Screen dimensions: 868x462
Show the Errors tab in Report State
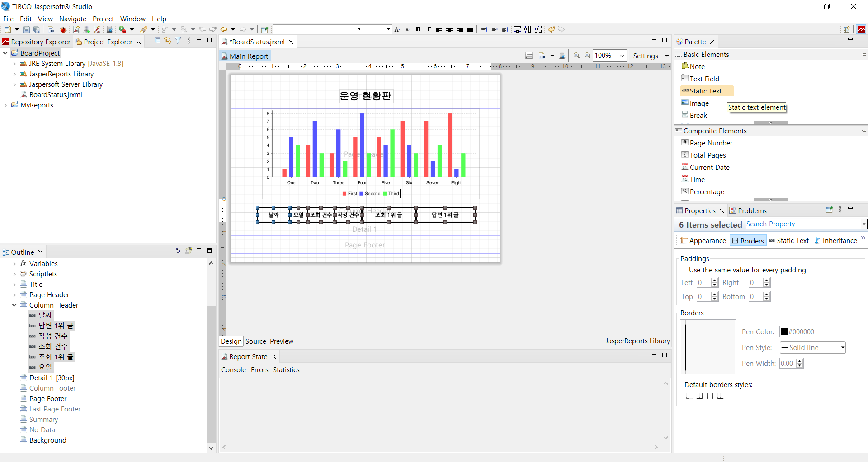point(259,370)
